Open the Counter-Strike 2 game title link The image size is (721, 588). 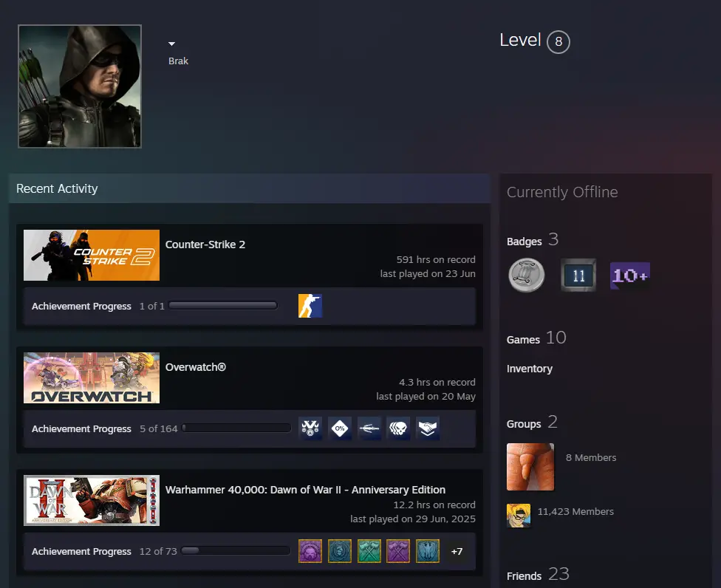click(205, 245)
